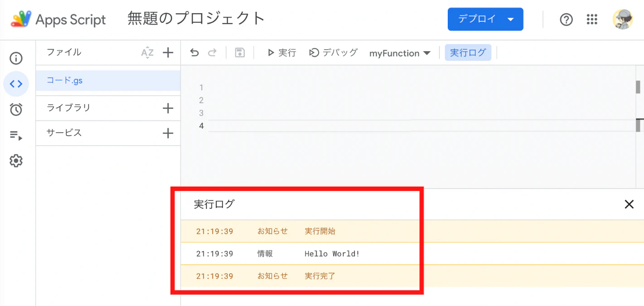
Task: Click line number 4 in the editor
Action: (201, 126)
